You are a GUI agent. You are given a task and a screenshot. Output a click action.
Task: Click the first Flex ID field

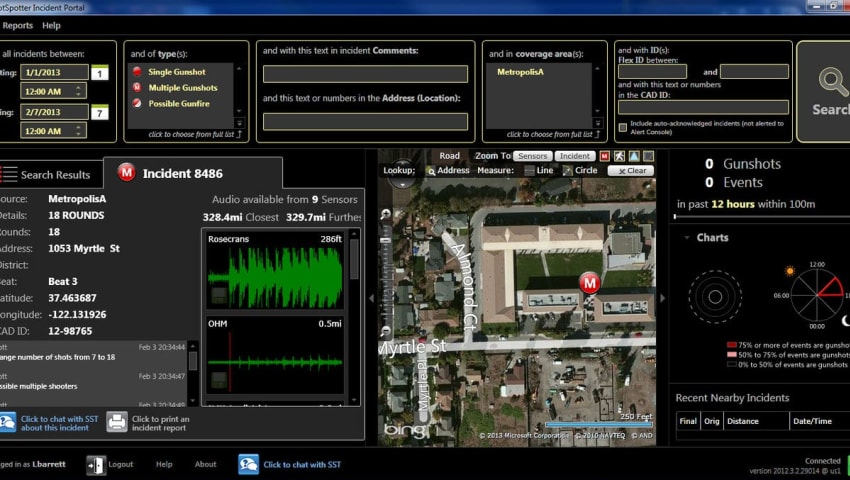[x=652, y=72]
